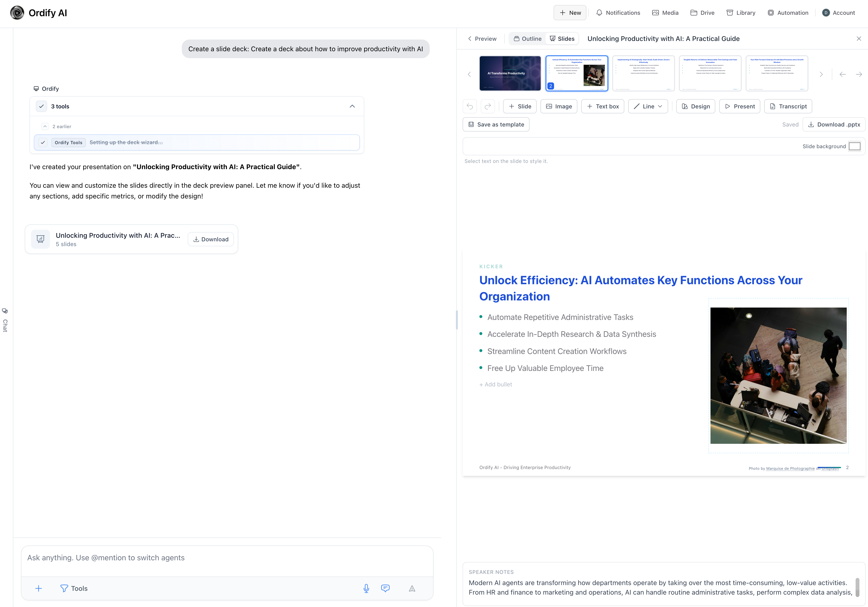Select the slide photo image
Image resolution: width=868 pixels, height=607 pixels.
coord(778,375)
